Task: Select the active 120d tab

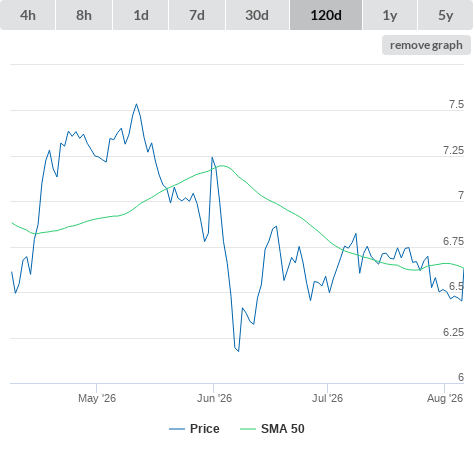Action: (x=326, y=15)
